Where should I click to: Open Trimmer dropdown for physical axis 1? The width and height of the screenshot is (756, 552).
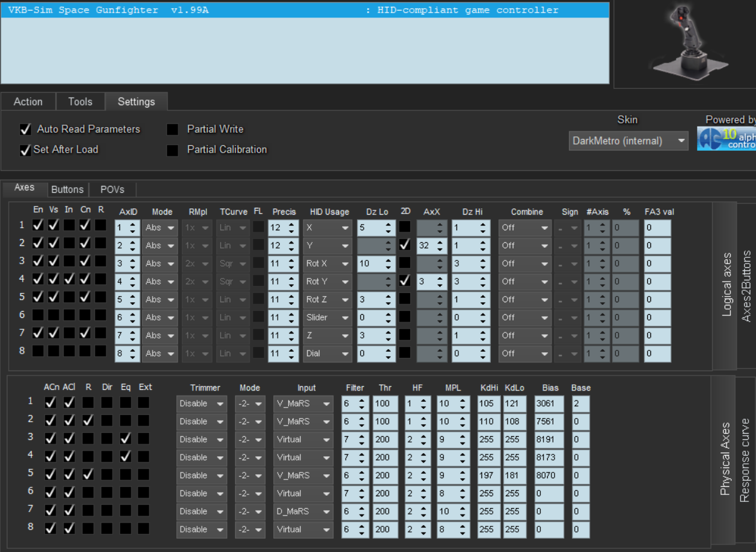[x=201, y=404]
